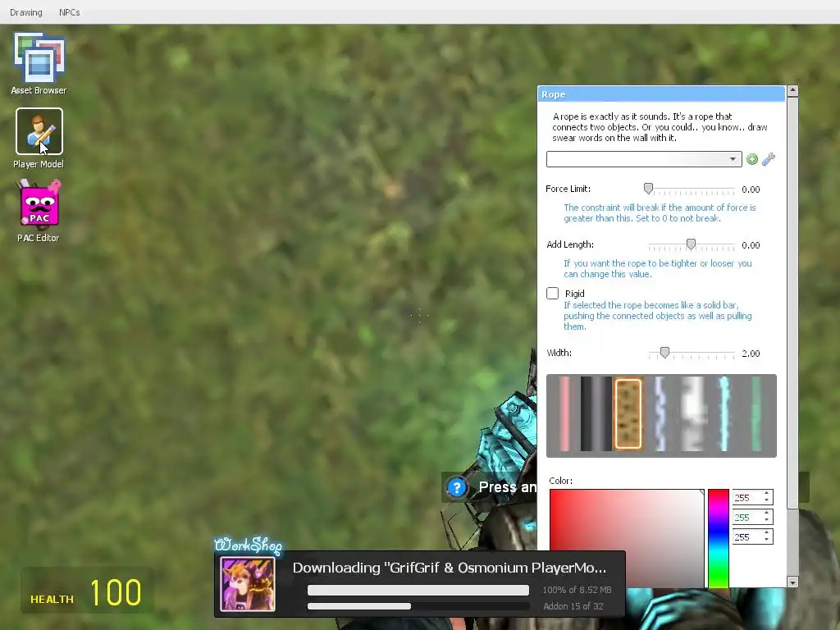Viewport: 840px width, 630px height.
Task: Select the green beam rope material
Action: pyautogui.click(x=756, y=413)
